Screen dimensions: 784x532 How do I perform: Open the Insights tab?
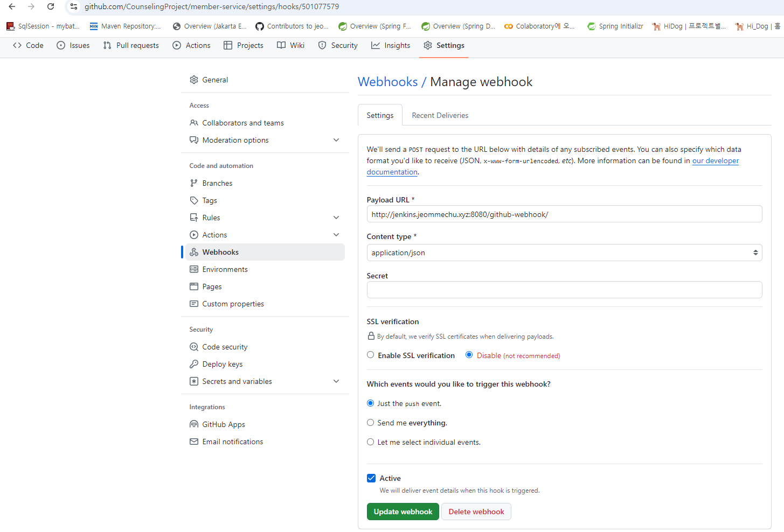click(391, 45)
